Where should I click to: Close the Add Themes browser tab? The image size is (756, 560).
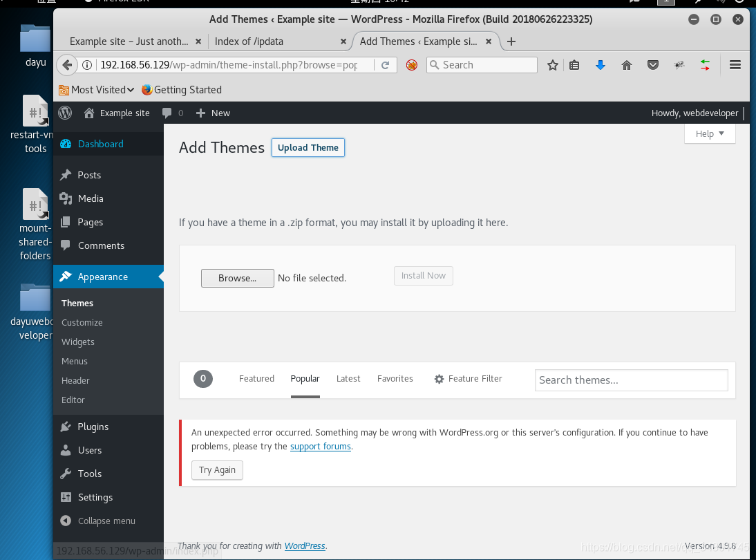(489, 41)
